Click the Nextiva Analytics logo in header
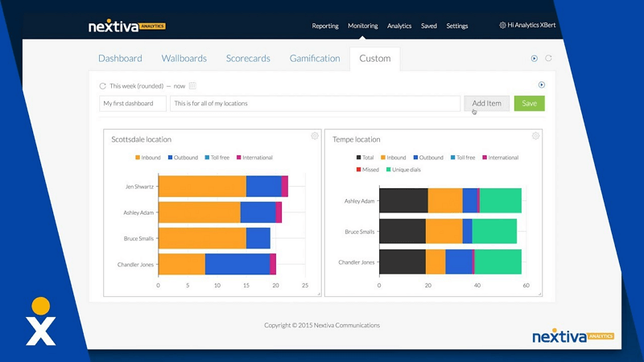 pyautogui.click(x=127, y=26)
